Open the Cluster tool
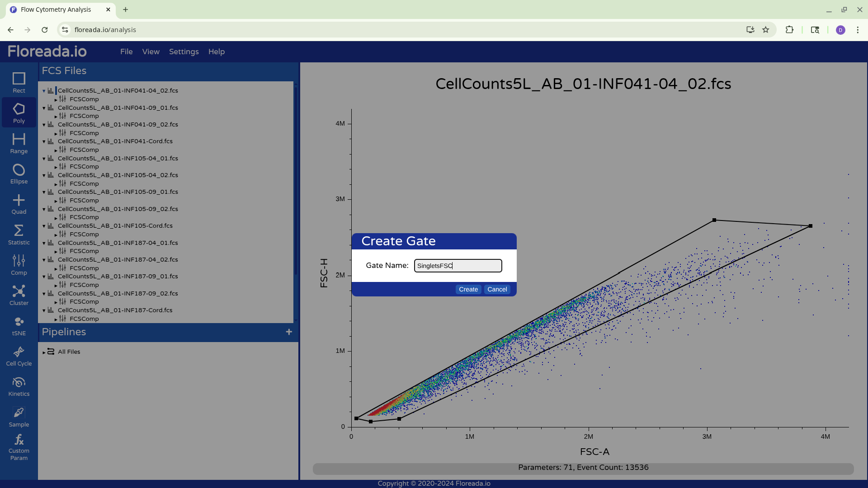Screen dimensions: 868x488 coord(19,295)
